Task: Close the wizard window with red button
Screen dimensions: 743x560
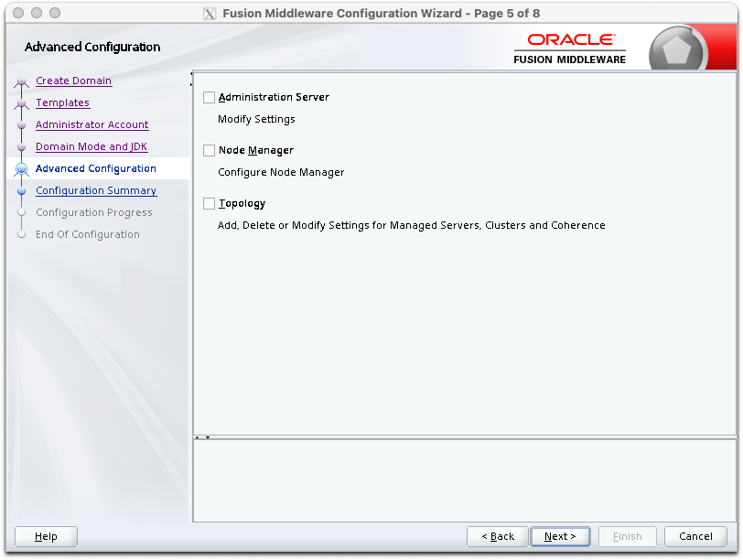Action: [x=18, y=13]
